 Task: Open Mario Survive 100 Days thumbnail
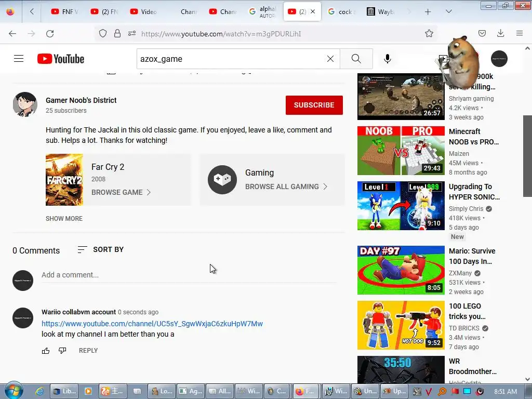click(401, 270)
